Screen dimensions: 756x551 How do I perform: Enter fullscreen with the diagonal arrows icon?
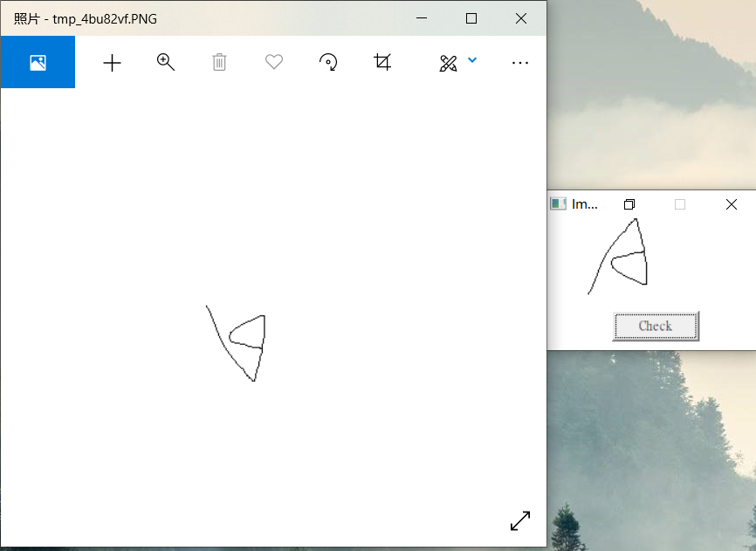pyautogui.click(x=519, y=520)
